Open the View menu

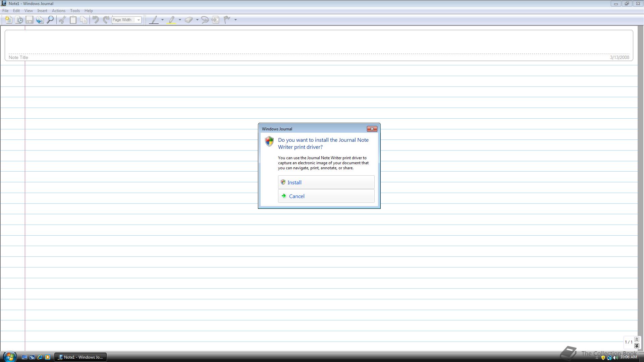pos(29,11)
